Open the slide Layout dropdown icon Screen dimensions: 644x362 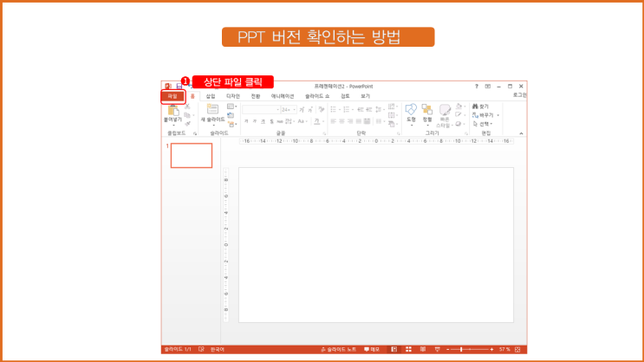[x=231, y=107]
